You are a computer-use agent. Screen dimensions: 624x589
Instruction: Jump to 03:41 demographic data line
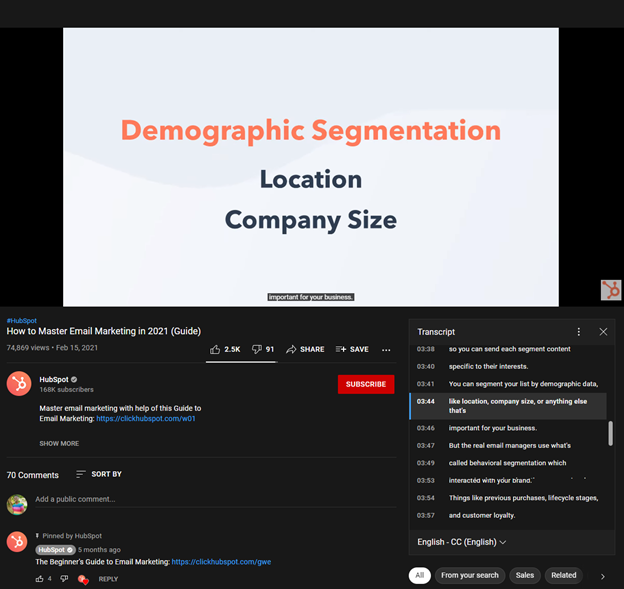pos(508,384)
